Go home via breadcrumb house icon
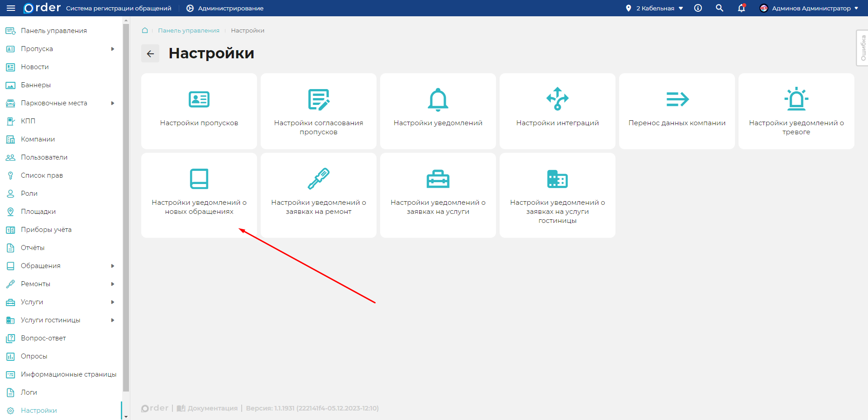The image size is (868, 420). pos(145,30)
